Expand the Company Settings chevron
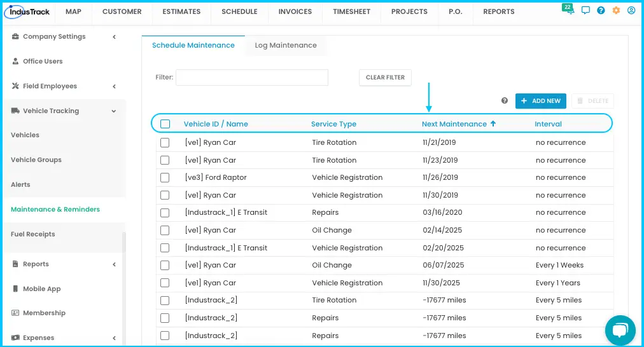644x347 pixels. (114, 37)
